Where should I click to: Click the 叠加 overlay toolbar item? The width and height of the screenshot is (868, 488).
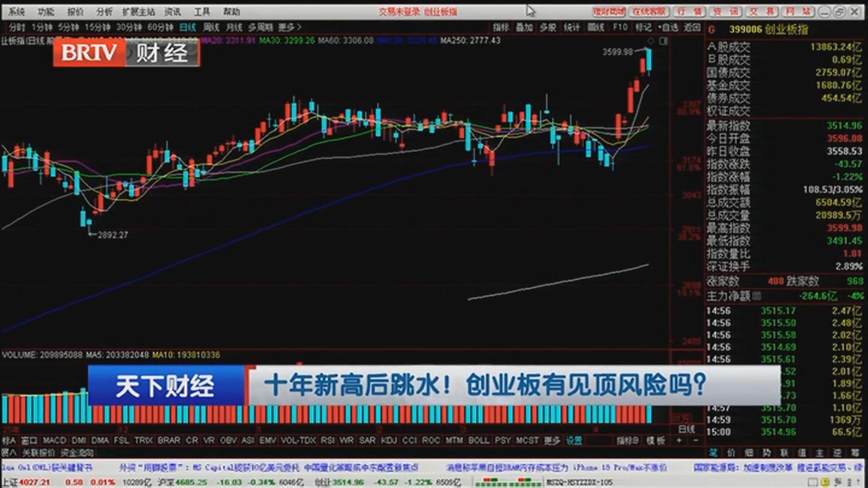pos(524,27)
